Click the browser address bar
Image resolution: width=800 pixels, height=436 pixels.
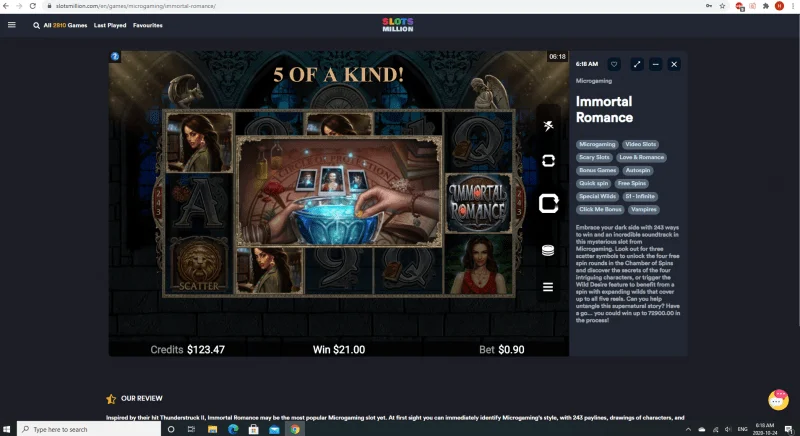click(x=372, y=6)
